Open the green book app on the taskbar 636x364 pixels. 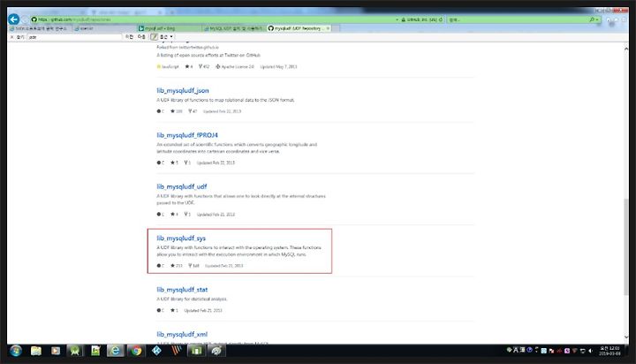pos(196,351)
